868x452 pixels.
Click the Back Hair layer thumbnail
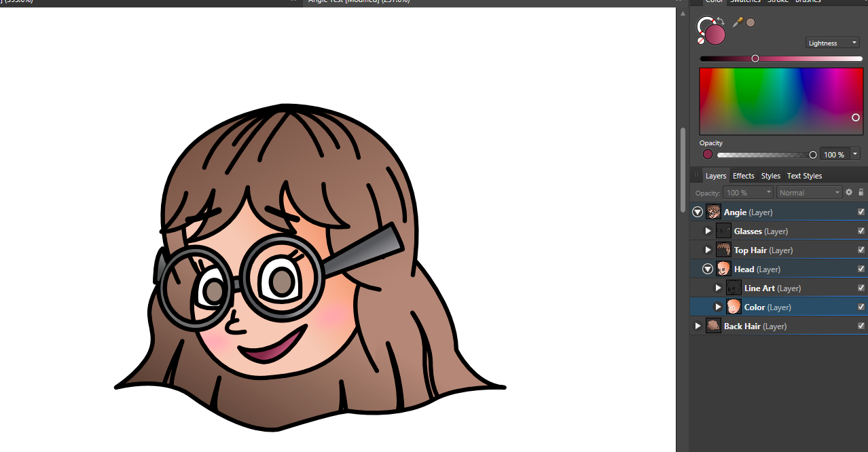[713, 326]
